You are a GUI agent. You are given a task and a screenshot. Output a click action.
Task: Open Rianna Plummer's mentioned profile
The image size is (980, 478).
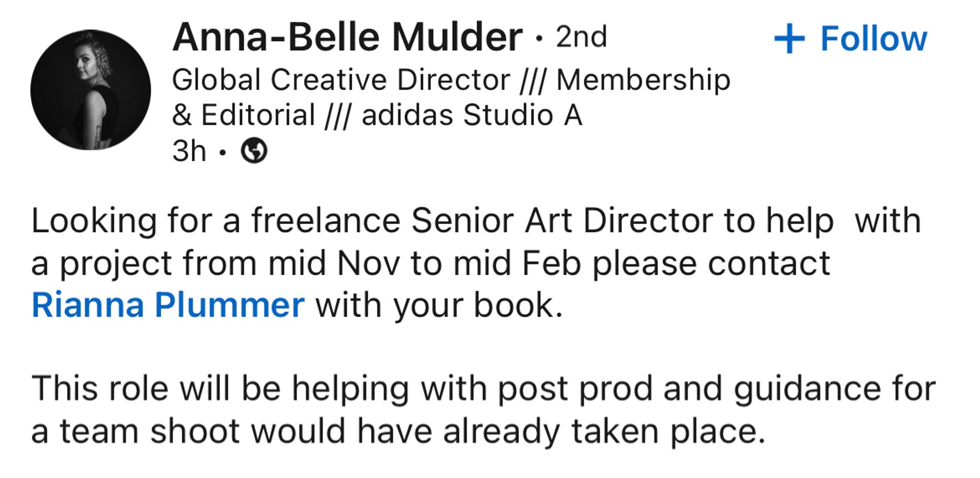(x=168, y=305)
